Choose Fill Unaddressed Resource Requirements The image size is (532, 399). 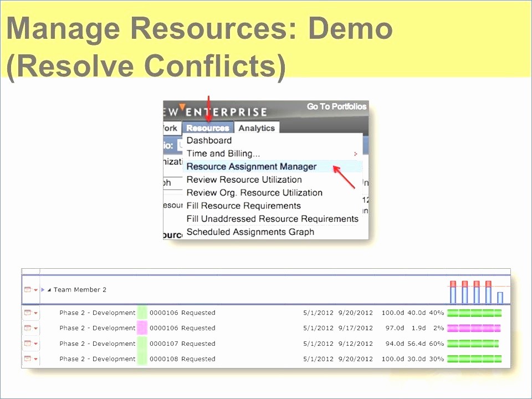tap(272, 219)
